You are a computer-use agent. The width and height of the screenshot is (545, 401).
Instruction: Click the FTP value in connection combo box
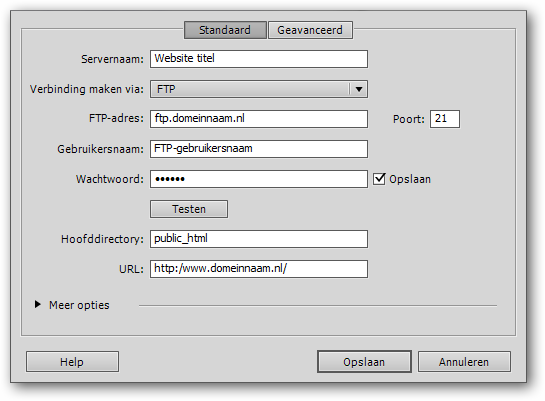coord(166,89)
